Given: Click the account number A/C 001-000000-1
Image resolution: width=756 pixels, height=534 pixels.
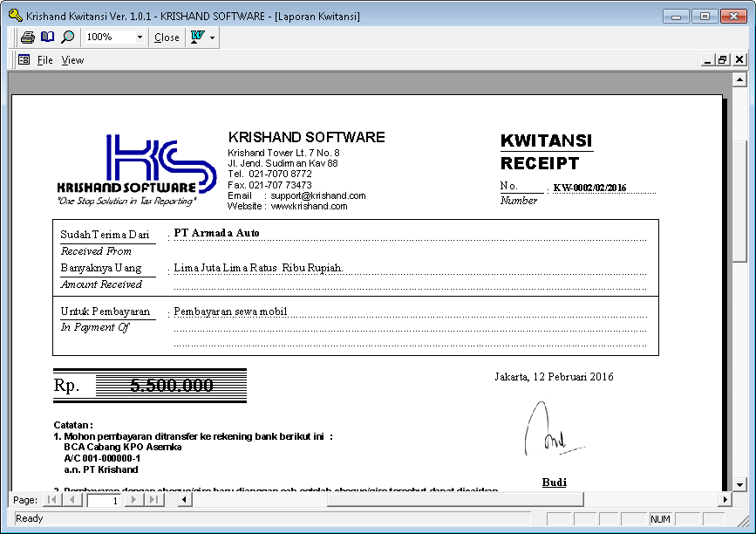Looking at the screenshot, I should pyautogui.click(x=102, y=458).
